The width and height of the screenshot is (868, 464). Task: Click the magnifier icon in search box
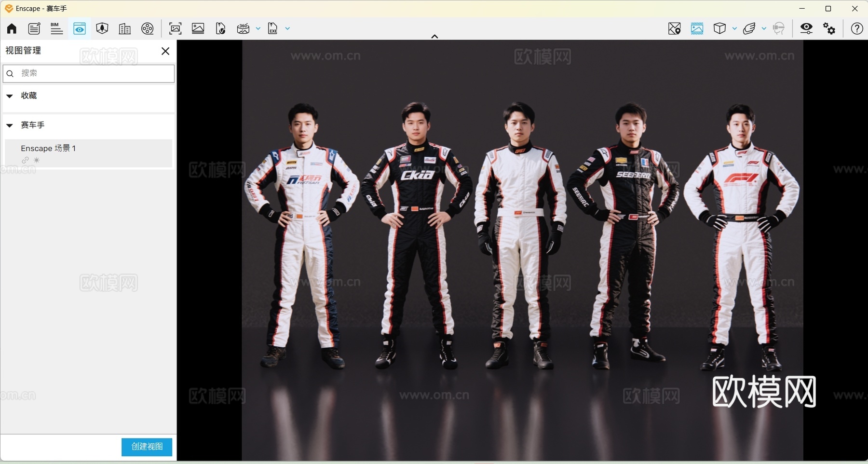click(10, 73)
